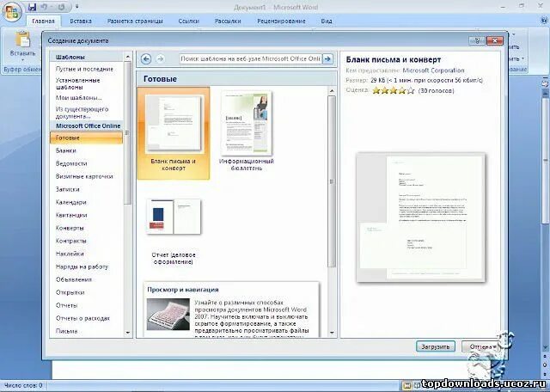Select the Письма category
Viewport: 550px width, 392px height.
(67, 331)
